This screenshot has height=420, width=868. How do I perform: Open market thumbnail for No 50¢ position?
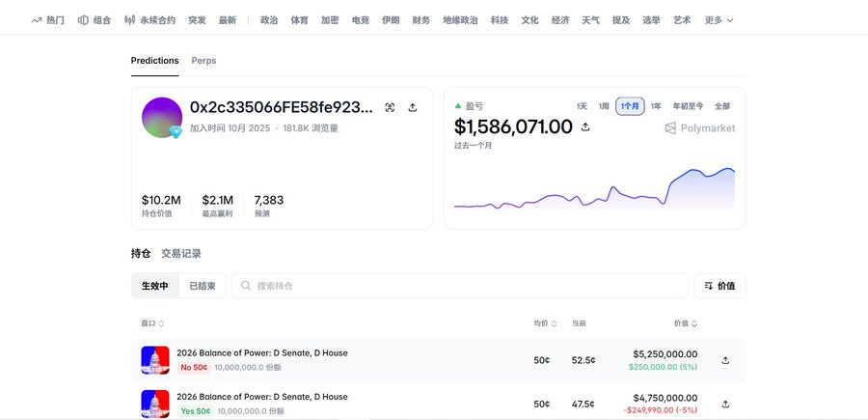tap(155, 360)
